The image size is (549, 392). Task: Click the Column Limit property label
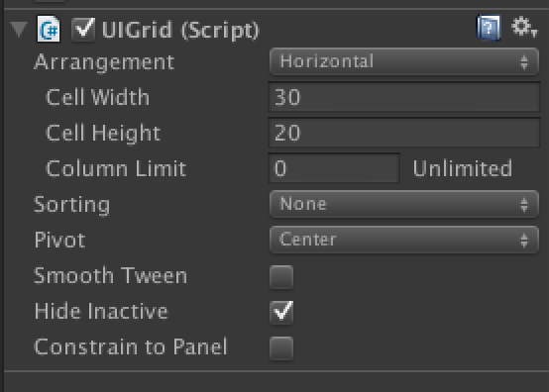(x=116, y=168)
